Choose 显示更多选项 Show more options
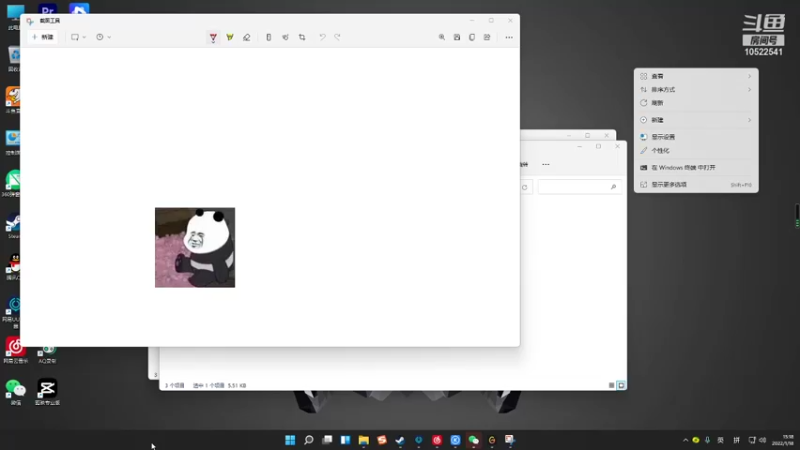 (x=696, y=185)
